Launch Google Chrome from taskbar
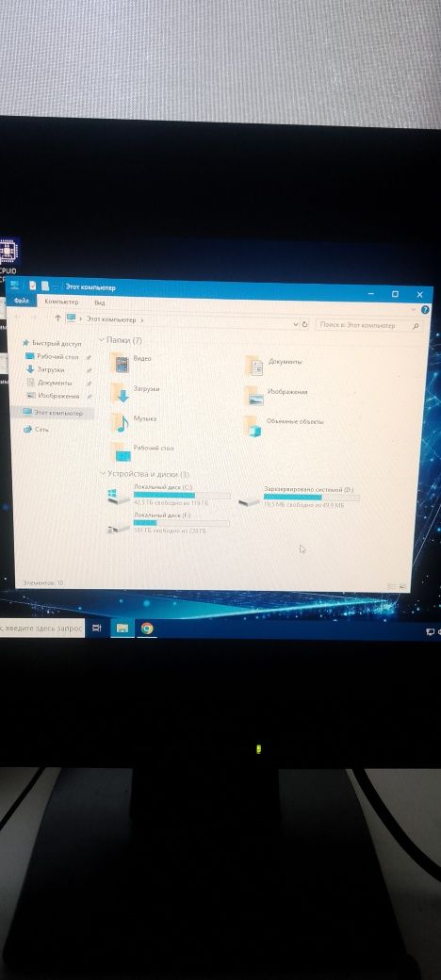 coord(147,629)
